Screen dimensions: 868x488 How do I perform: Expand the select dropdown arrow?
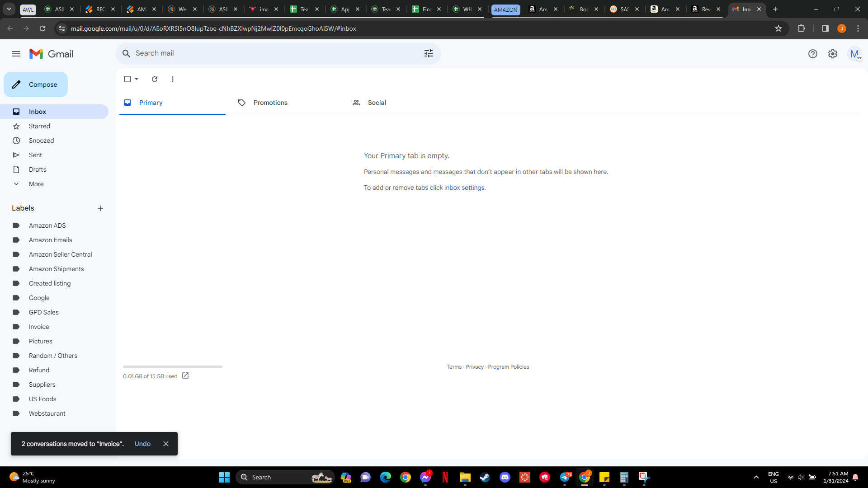click(137, 79)
